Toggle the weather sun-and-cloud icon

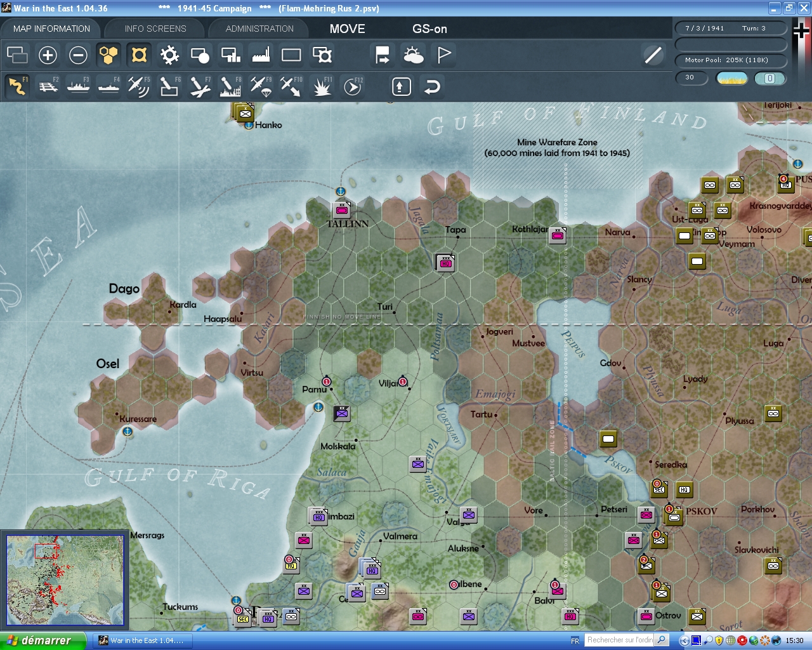[413, 55]
